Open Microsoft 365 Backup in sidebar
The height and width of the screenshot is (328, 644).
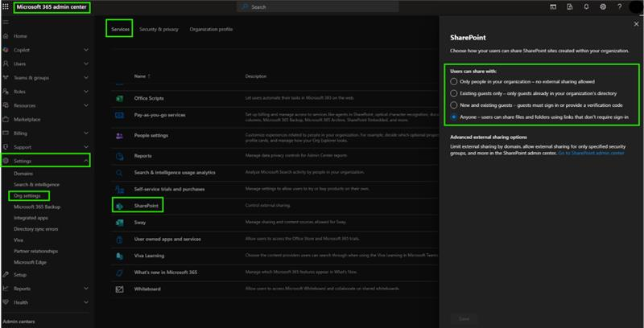[x=37, y=207]
